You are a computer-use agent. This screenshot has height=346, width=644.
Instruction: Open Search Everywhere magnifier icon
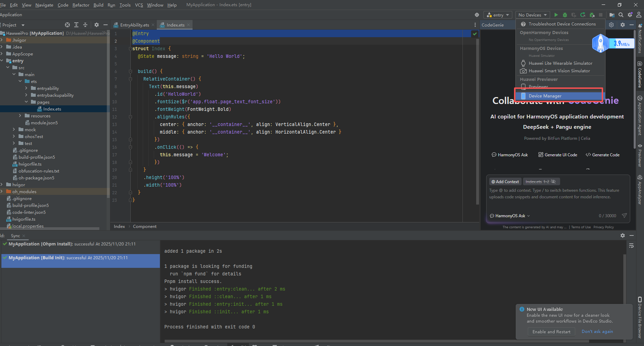click(x=621, y=15)
